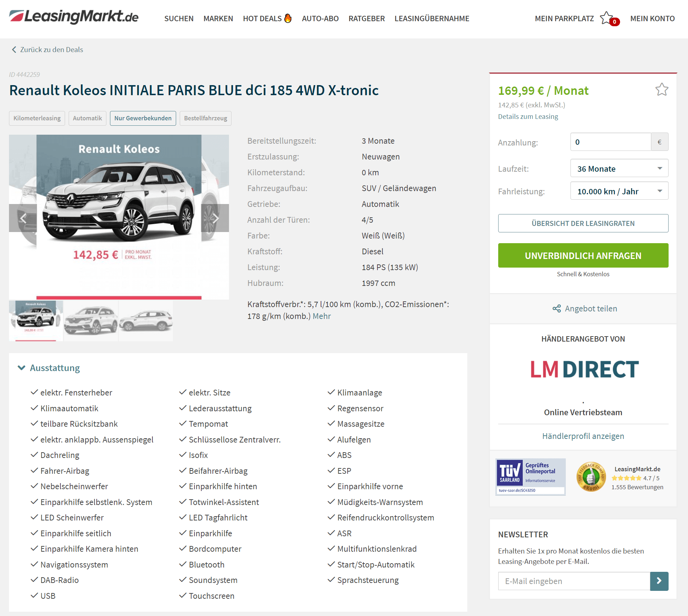Image resolution: width=688 pixels, height=616 pixels.
Task: Open the Laufzeit 36 Monate dropdown
Action: 619,168
